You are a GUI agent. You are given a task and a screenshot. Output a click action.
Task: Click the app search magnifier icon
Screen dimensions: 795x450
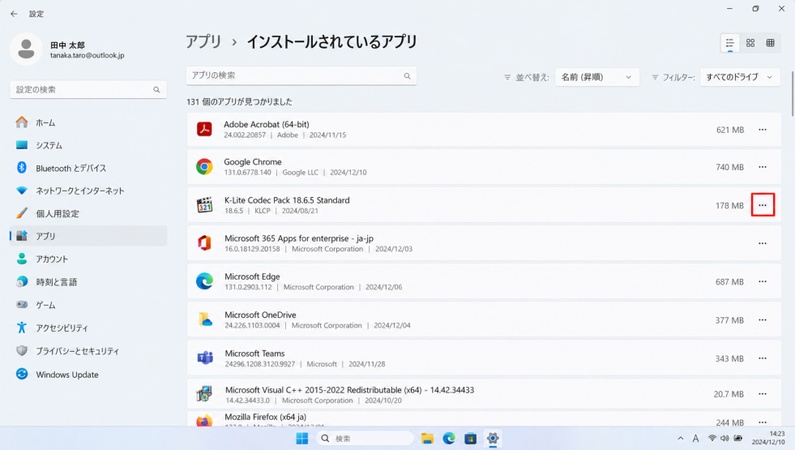pos(407,76)
